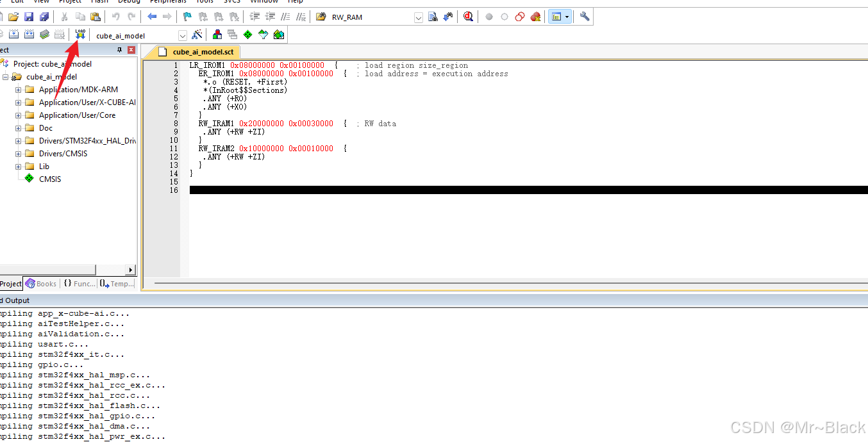Click the Undo arrow icon
The width and height of the screenshot is (868, 442).
click(x=116, y=17)
